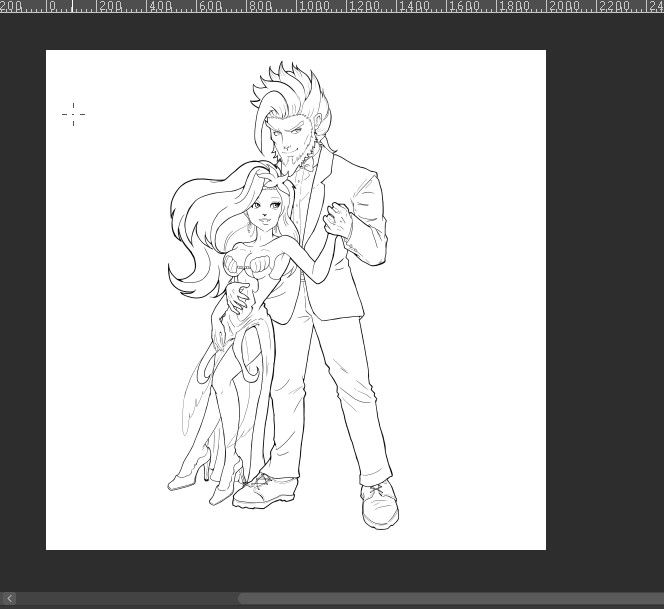Click the left scroll arrow on horizontal scrollbar
The width and height of the screenshot is (664, 609).
point(9,599)
